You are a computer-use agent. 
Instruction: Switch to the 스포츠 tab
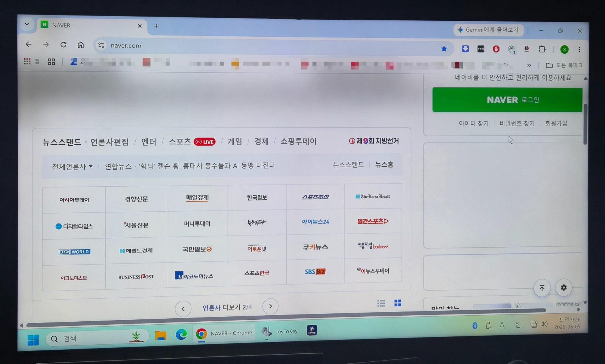[180, 142]
